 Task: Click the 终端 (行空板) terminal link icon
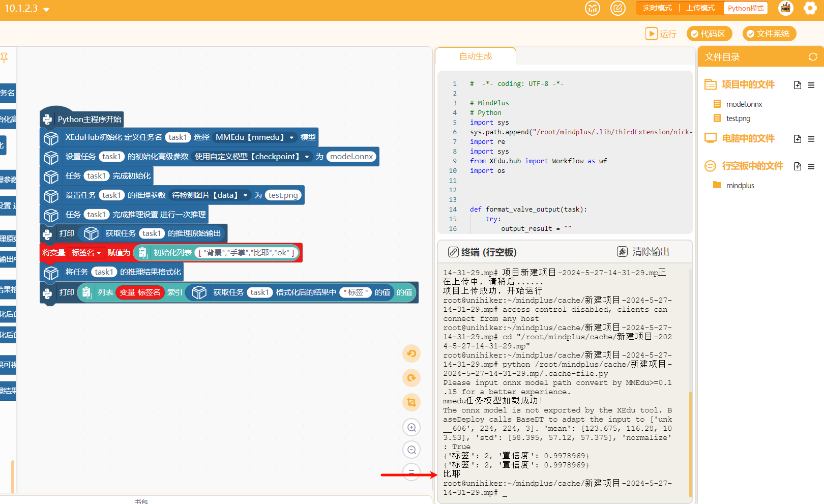coord(453,252)
